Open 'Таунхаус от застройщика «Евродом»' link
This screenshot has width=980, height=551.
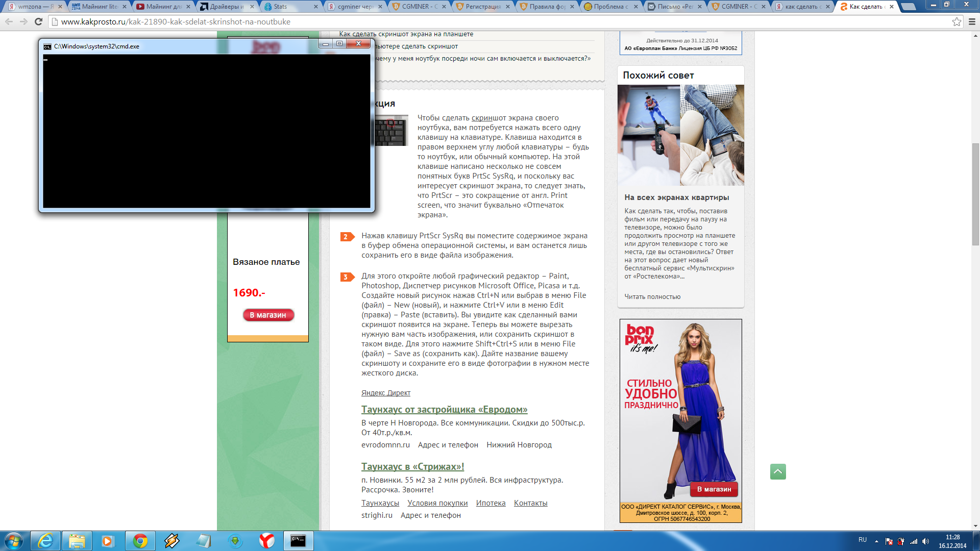pos(444,410)
